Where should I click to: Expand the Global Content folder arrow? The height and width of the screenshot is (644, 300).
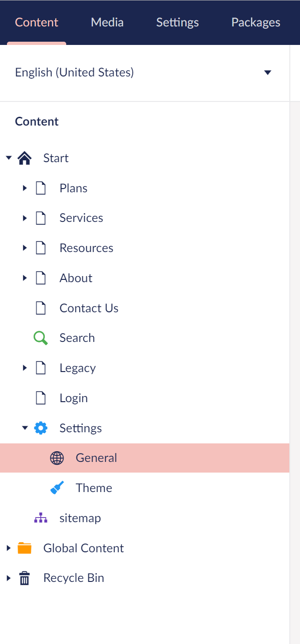pos(8,548)
